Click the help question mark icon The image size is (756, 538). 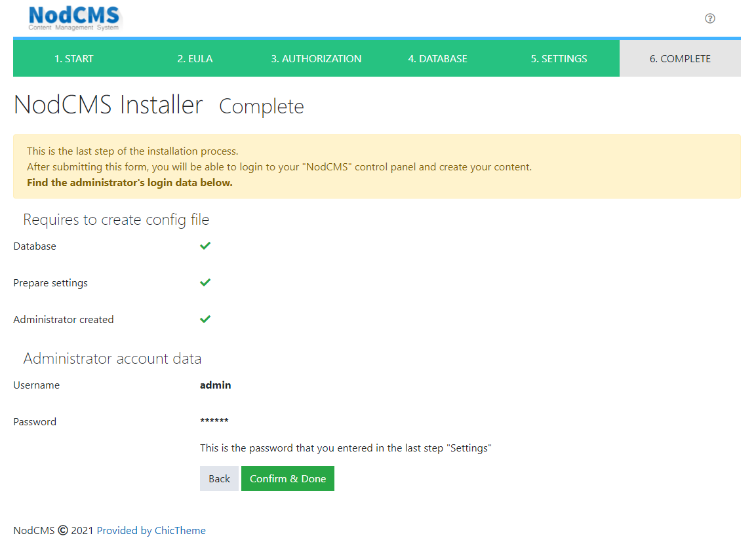[709, 18]
